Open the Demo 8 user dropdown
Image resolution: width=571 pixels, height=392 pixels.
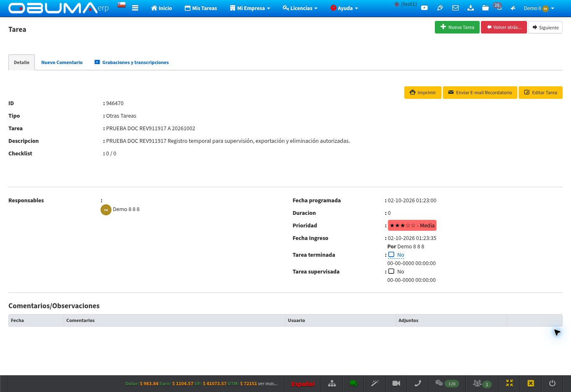click(539, 8)
